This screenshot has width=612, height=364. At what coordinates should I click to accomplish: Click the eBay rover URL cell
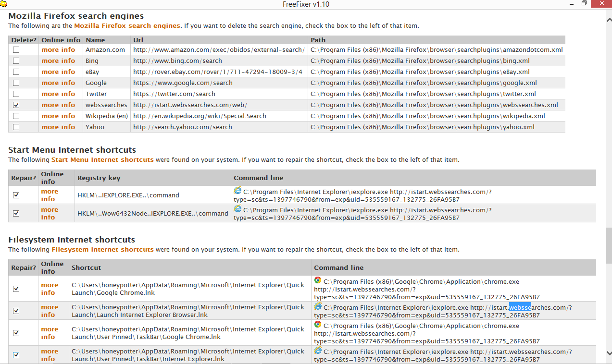pos(219,72)
